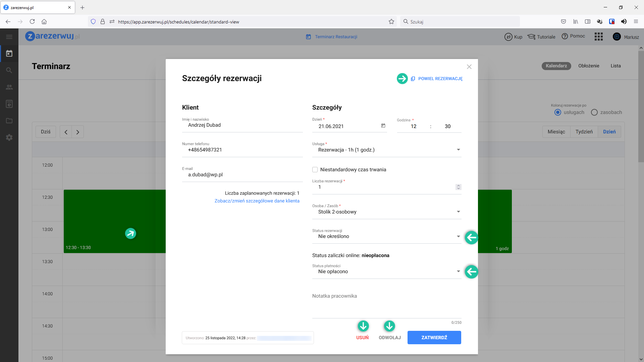This screenshot has height=362, width=644.
Task: Select color by usługach radio
Action: point(558,112)
